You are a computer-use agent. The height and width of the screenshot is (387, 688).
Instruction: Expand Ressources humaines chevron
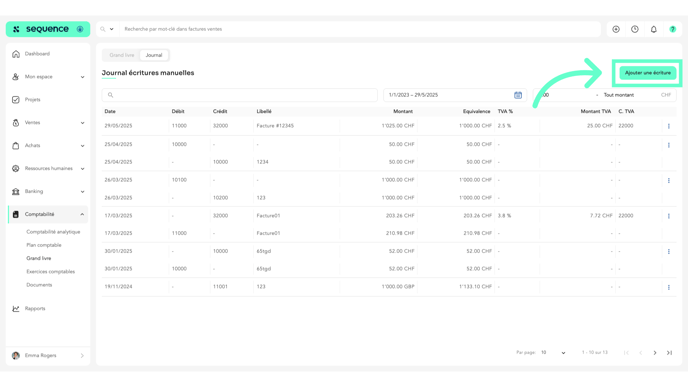tap(82, 168)
